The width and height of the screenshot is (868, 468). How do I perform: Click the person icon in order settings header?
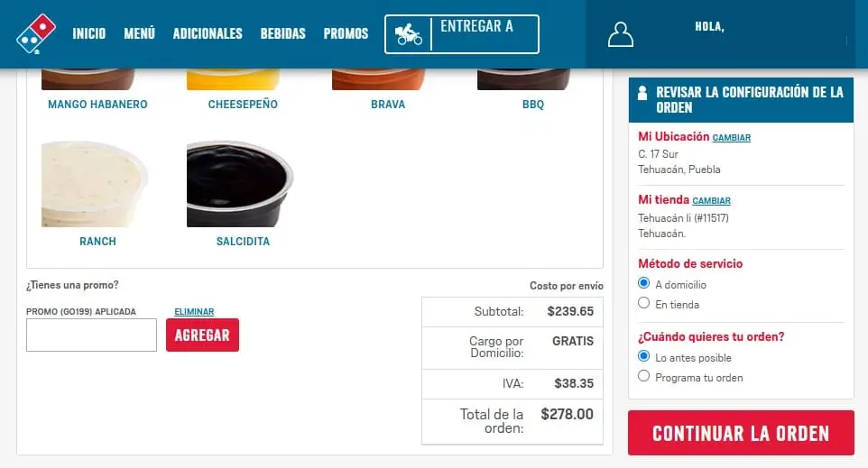tap(642, 92)
